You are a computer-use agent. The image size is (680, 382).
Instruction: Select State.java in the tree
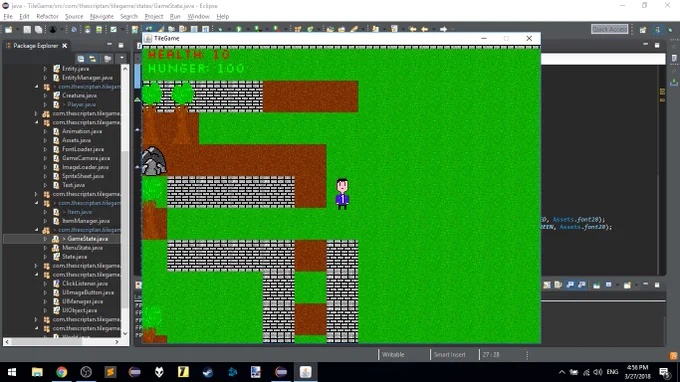point(74,257)
